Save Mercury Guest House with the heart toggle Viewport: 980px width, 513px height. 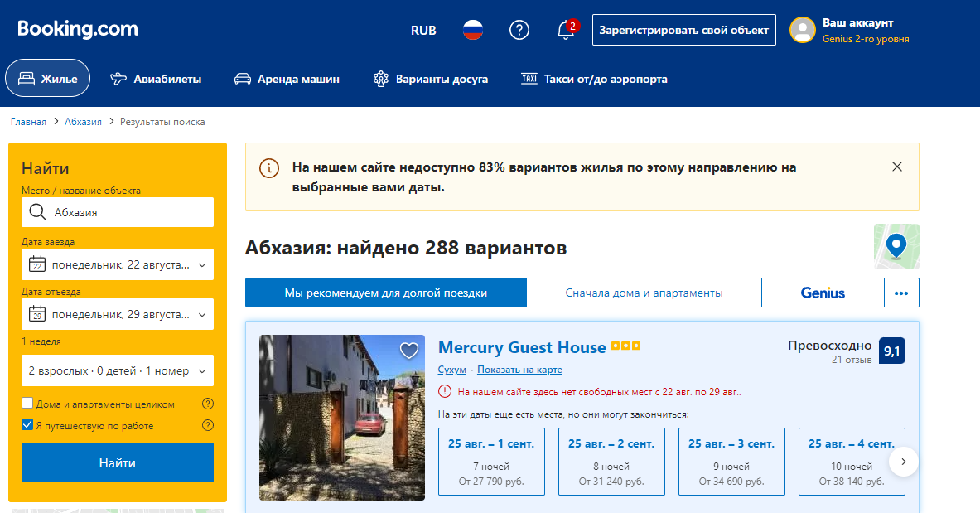[408, 351]
